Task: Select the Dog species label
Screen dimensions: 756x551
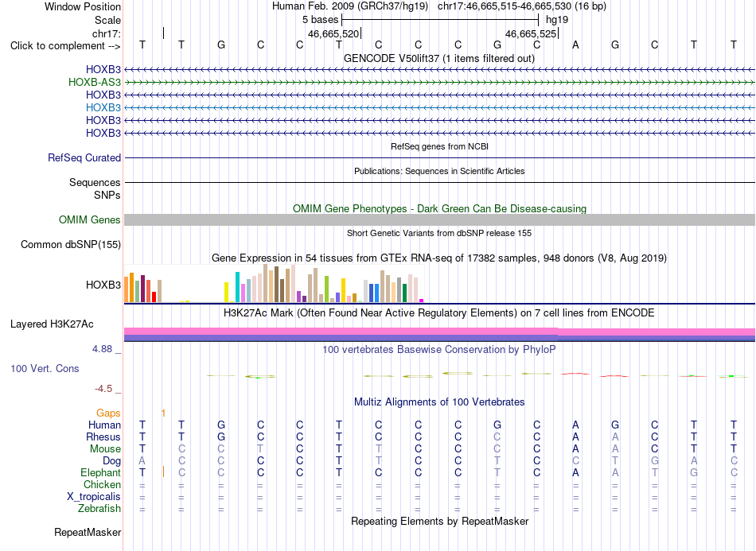Action: click(112, 461)
